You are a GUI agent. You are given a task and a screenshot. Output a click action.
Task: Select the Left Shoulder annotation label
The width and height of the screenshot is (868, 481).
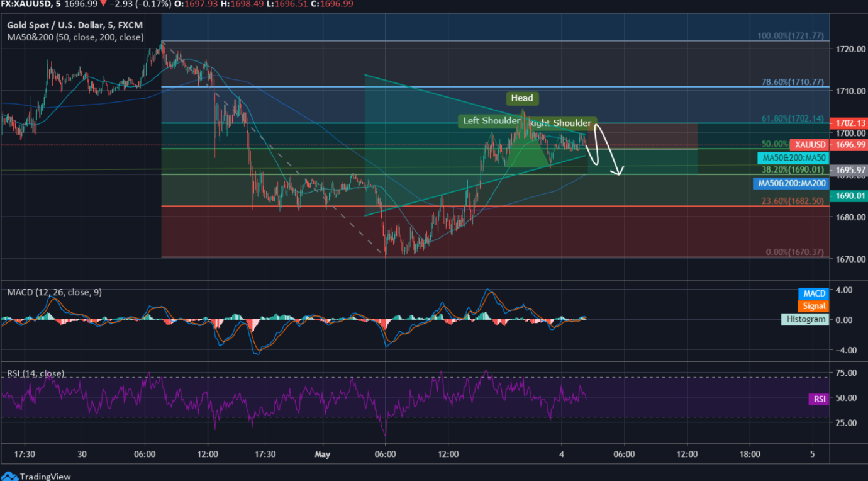[x=491, y=121]
